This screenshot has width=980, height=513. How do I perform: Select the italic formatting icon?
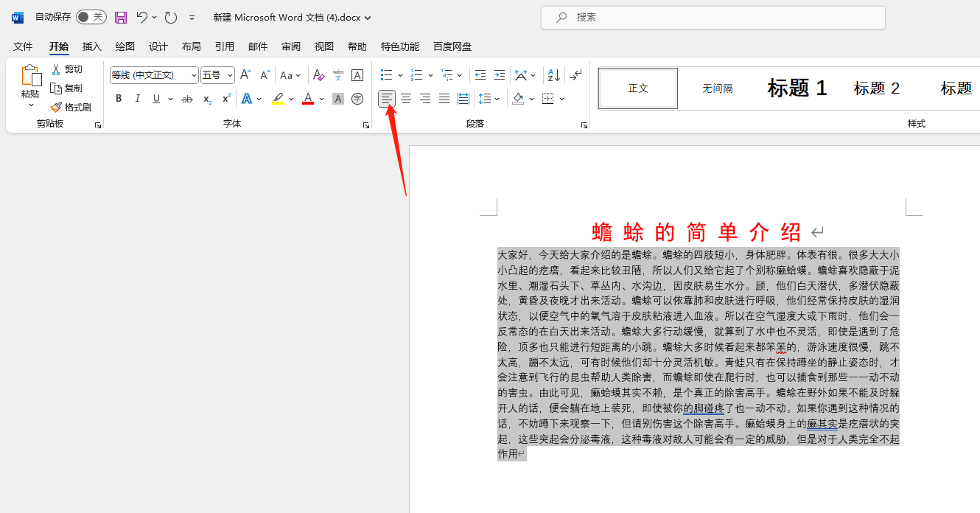(136, 98)
